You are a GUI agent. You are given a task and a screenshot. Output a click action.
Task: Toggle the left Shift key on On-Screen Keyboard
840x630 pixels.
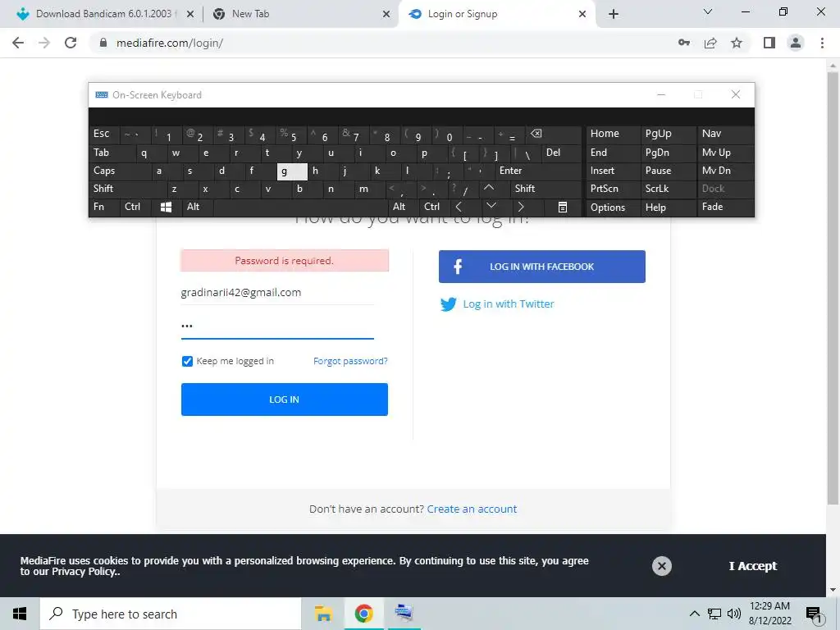point(127,189)
